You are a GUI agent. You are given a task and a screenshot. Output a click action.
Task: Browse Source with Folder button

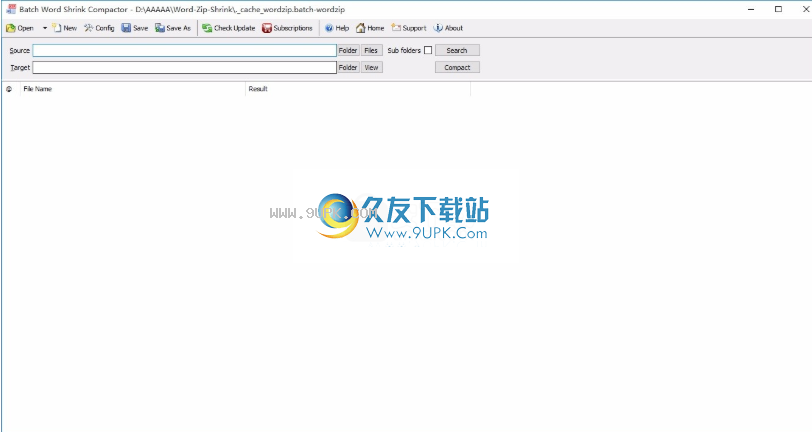click(x=348, y=50)
